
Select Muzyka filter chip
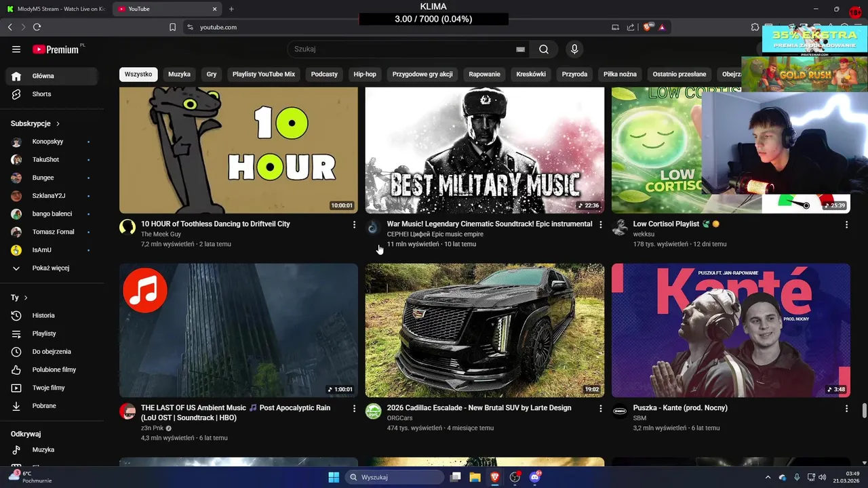tap(179, 74)
